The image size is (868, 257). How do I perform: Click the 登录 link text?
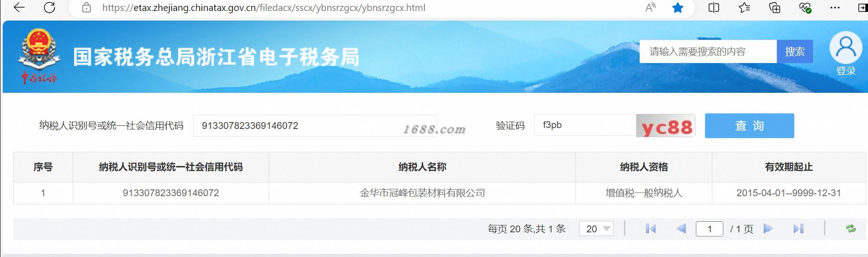coord(846,71)
